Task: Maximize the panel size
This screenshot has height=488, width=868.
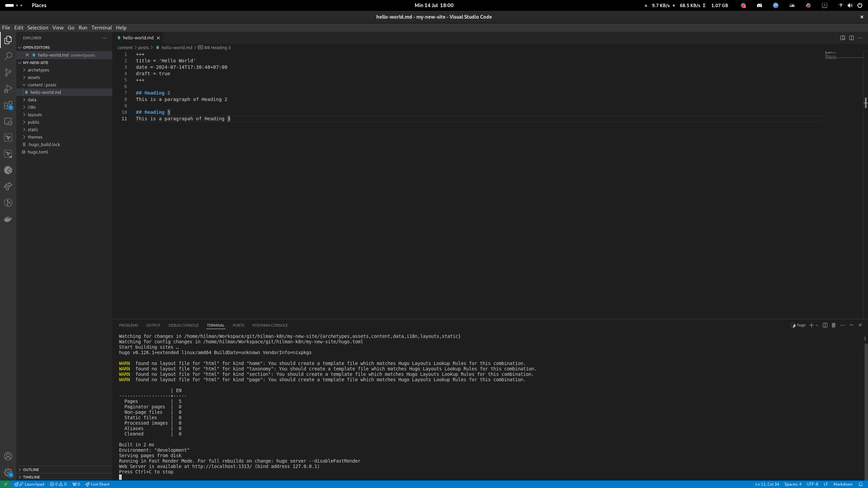Action: tap(851, 325)
